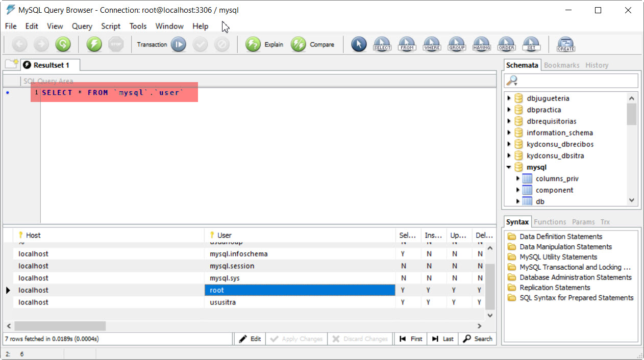Open the Query menu
The height and width of the screenshot is (360, 644).
82,26
